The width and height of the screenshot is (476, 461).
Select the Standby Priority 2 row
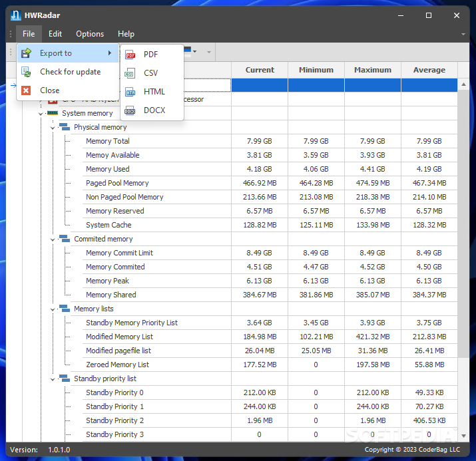tap(270, 420)
